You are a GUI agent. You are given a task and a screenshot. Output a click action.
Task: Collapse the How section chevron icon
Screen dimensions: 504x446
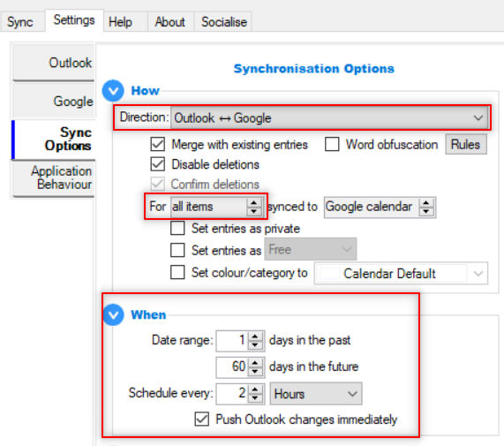tap(113, 91)
